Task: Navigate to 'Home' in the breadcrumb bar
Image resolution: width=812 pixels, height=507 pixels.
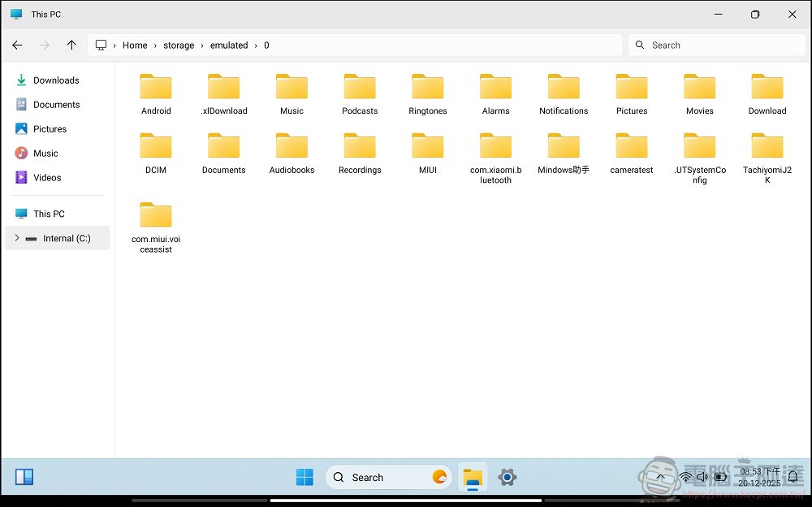Action: click(135, 45)
